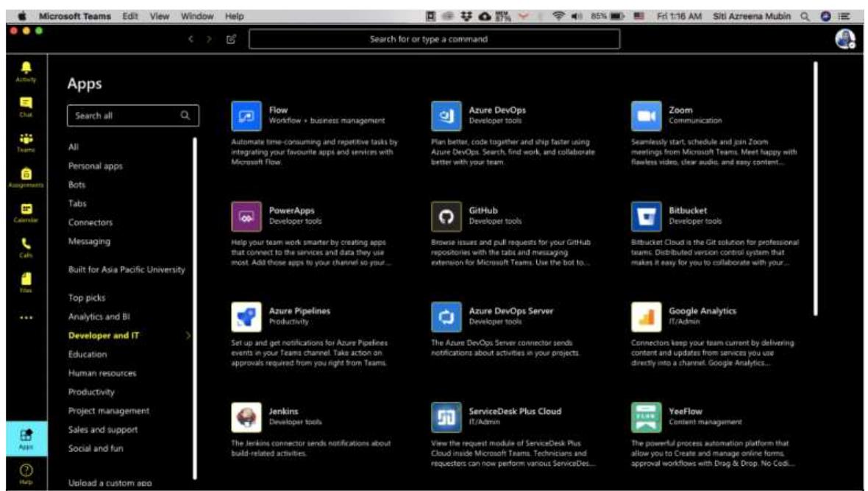Click the app list vertical scrollbar
The width and height of the screenshot is (868, 491).
click(816, 188)
